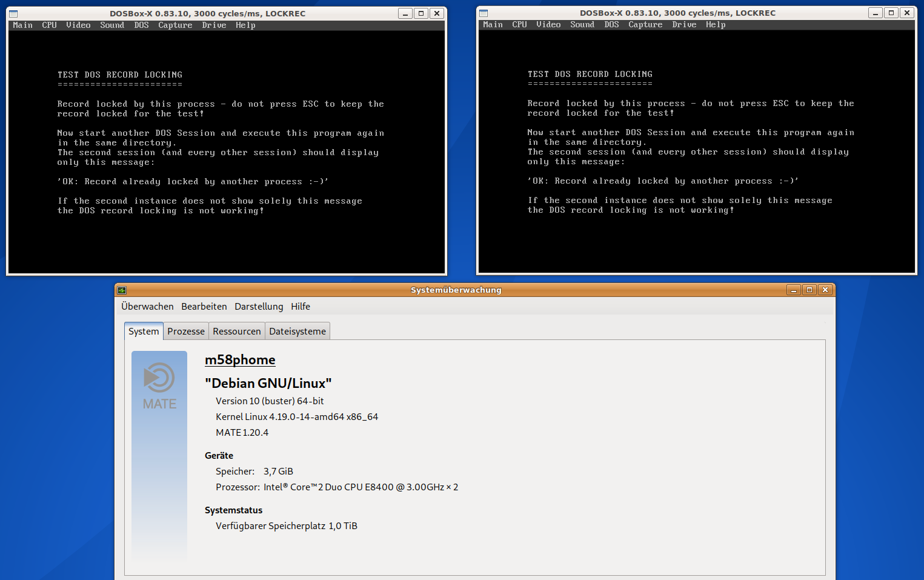Click Verfügbarer Speicherplatz 1,0 TiB line
Image resolution: width=924 pixels, height=580 pixels.
pyautogui.click(x=287, y=526)
